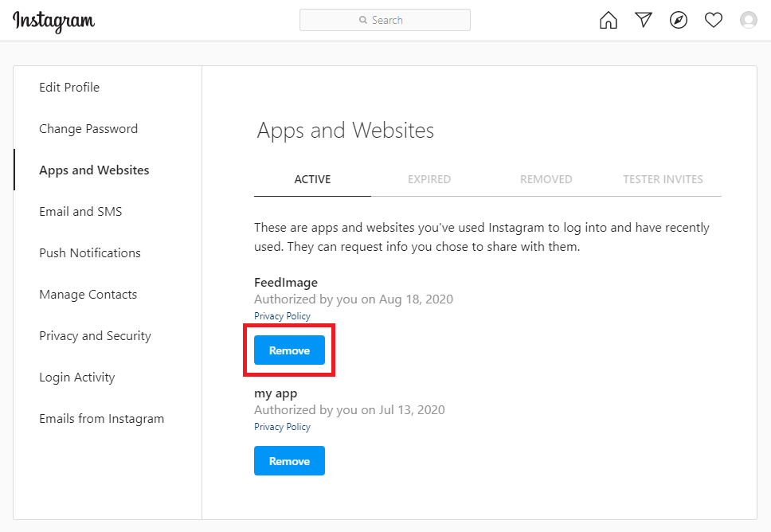Click the Apps and Websites page heading
The width and height of the screenshot is (771, 532).
point(345,131)
